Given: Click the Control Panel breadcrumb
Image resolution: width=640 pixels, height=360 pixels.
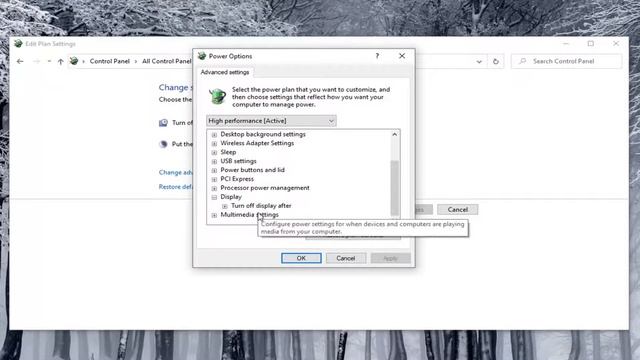Looking at the screenshot, I should point(109,61).
